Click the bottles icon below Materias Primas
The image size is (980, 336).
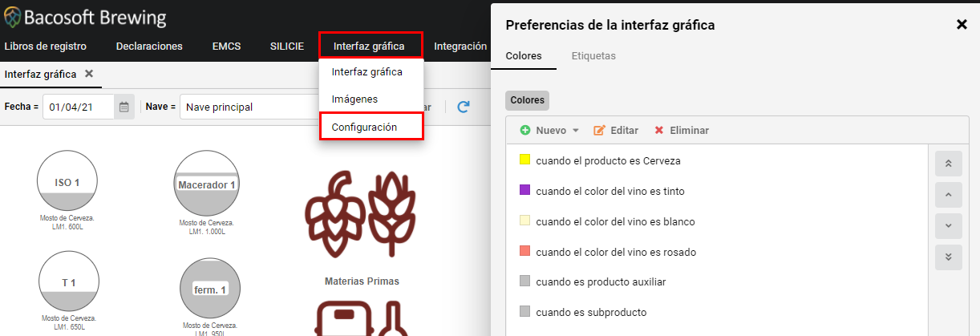point(361,318)
